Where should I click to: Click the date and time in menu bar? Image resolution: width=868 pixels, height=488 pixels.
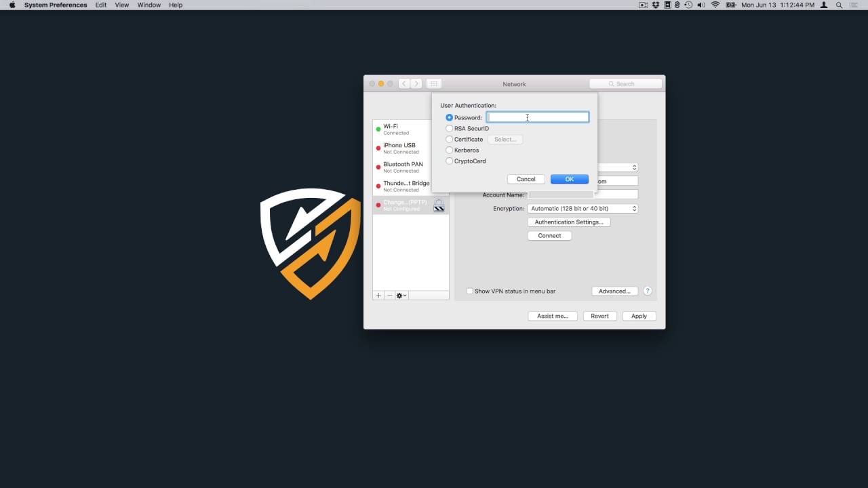[778, 5]
